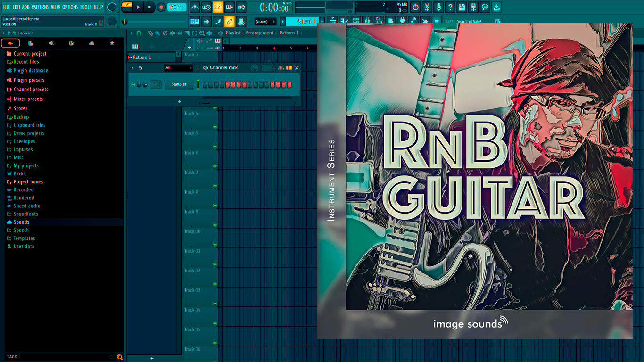Click the song position slider
The width and height of the screenshot is (644, 362).
[x=154, y=22]
